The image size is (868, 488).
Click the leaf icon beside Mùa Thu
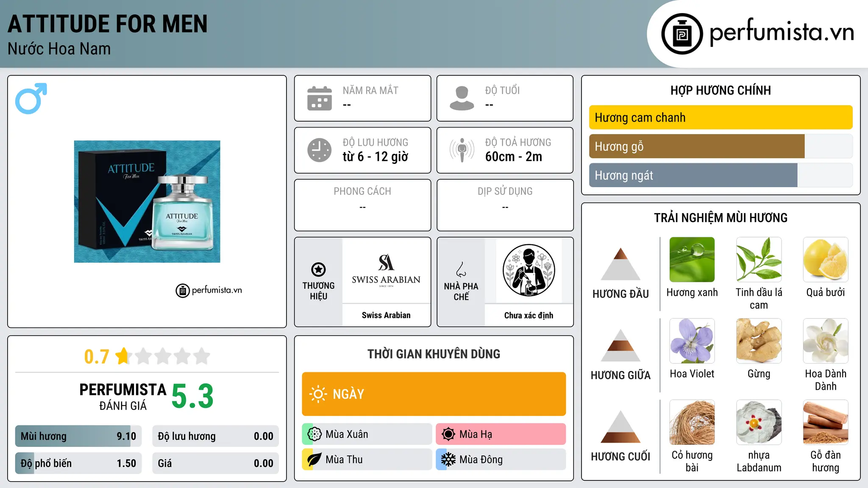(314, 460)
